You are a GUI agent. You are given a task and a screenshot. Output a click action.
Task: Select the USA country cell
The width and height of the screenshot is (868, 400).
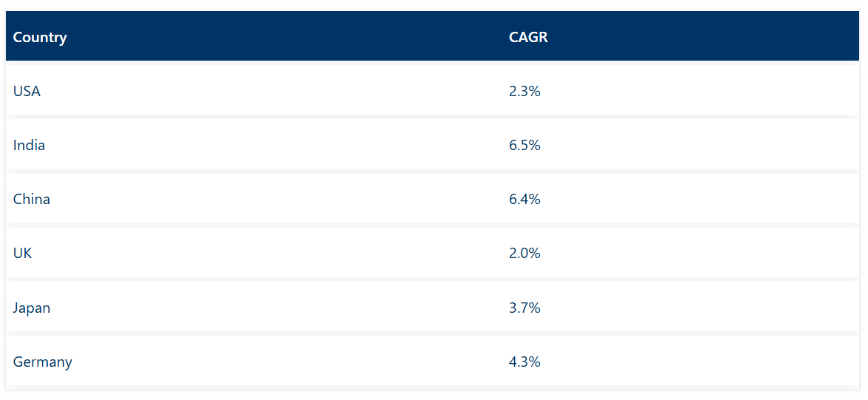click(27, 92)
